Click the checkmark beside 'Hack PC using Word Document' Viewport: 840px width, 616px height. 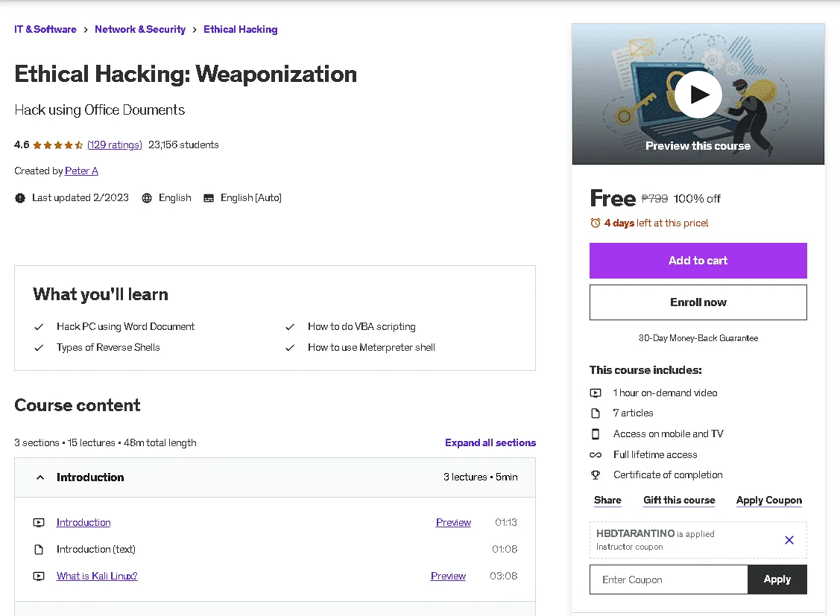[x=39, y=327]
